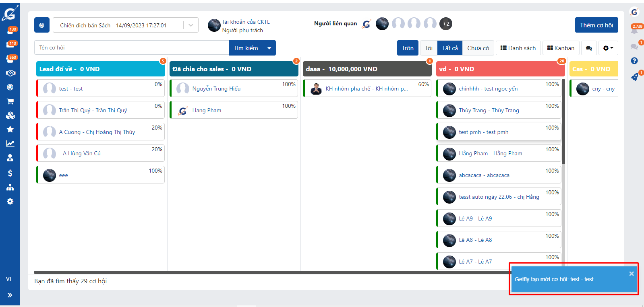Click the dollar sign finance icon

tap(10, 173)
